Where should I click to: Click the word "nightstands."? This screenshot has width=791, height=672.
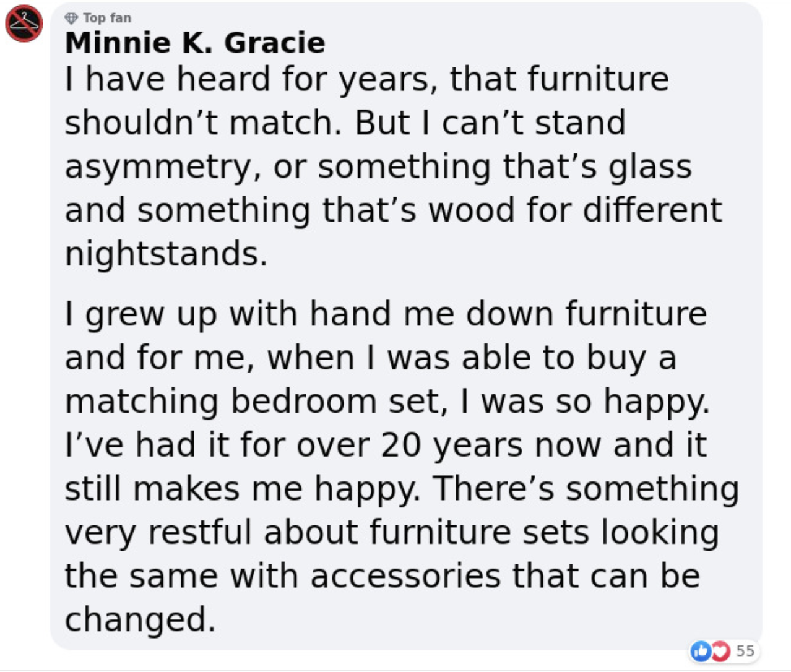pos(166,254)
